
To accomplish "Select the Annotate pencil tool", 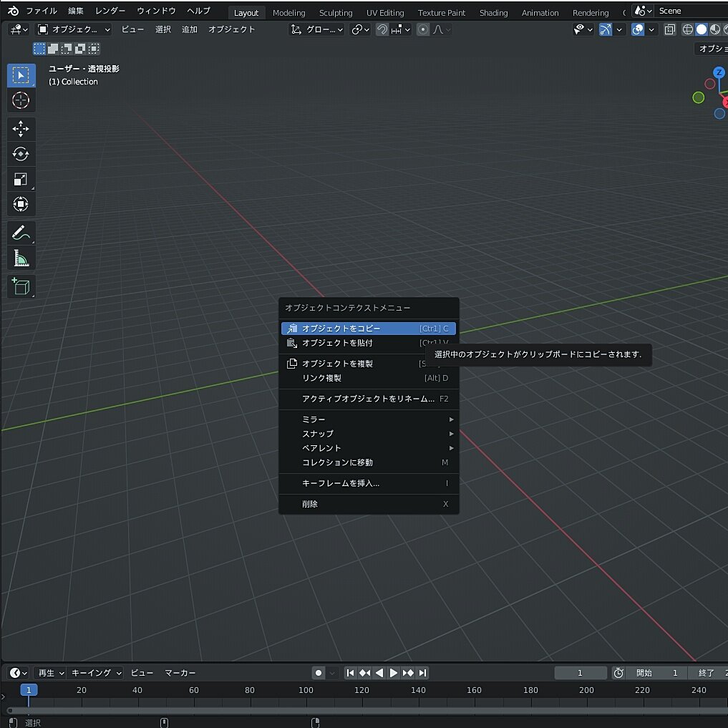I will [21, 233].
